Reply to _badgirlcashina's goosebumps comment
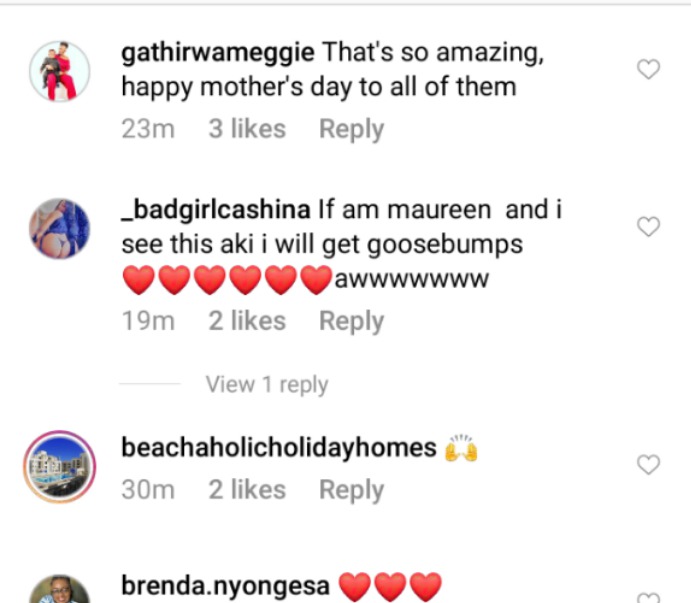This screenshot has height=603, width=691. 351,321
